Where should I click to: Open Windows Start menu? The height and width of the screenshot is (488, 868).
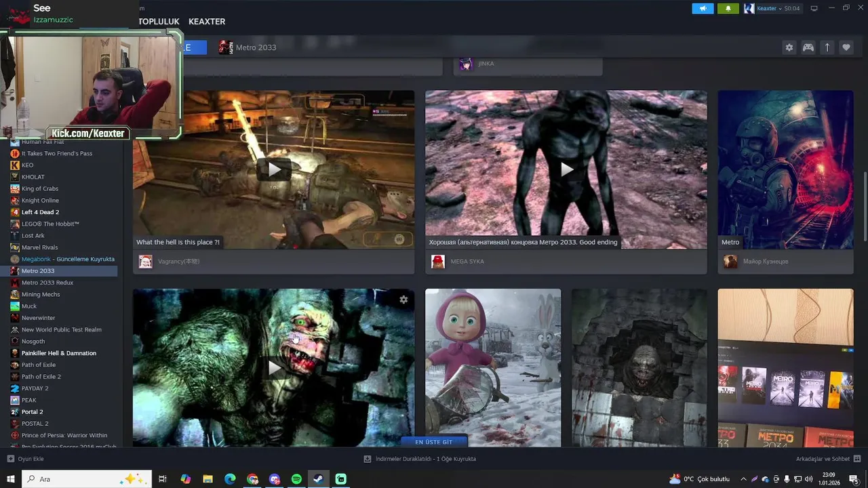(11, 479)
